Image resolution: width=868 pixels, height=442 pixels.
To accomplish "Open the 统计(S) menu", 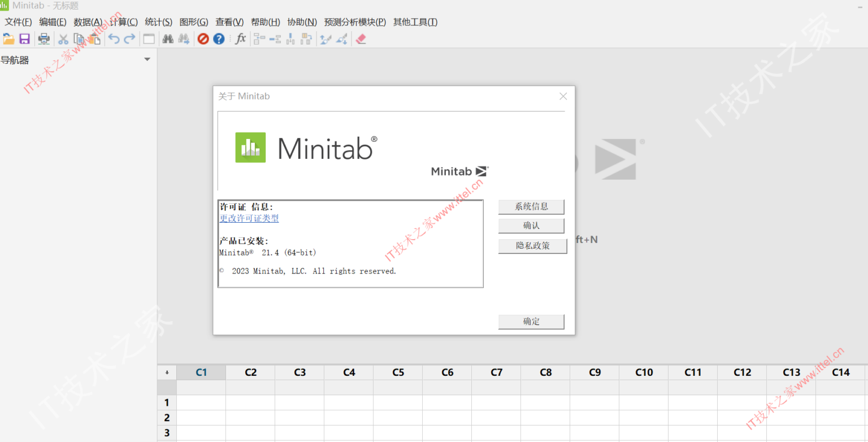I will coord(158,21).
